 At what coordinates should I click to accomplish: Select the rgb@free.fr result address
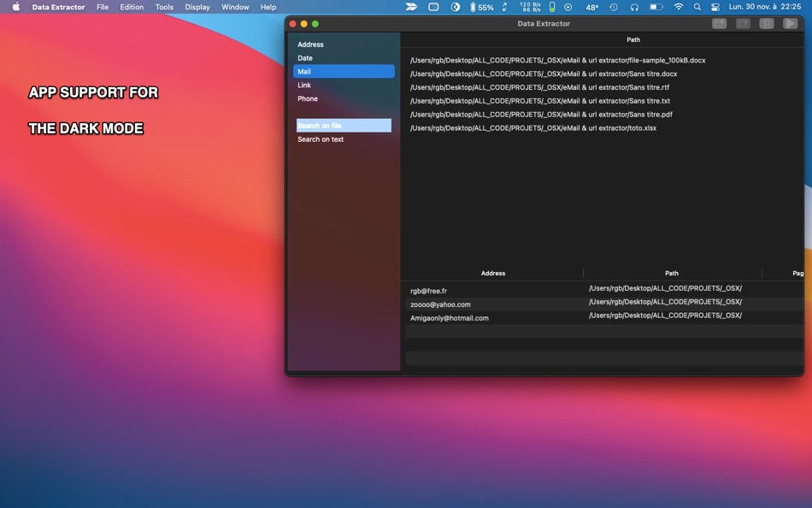pos(428,291)
